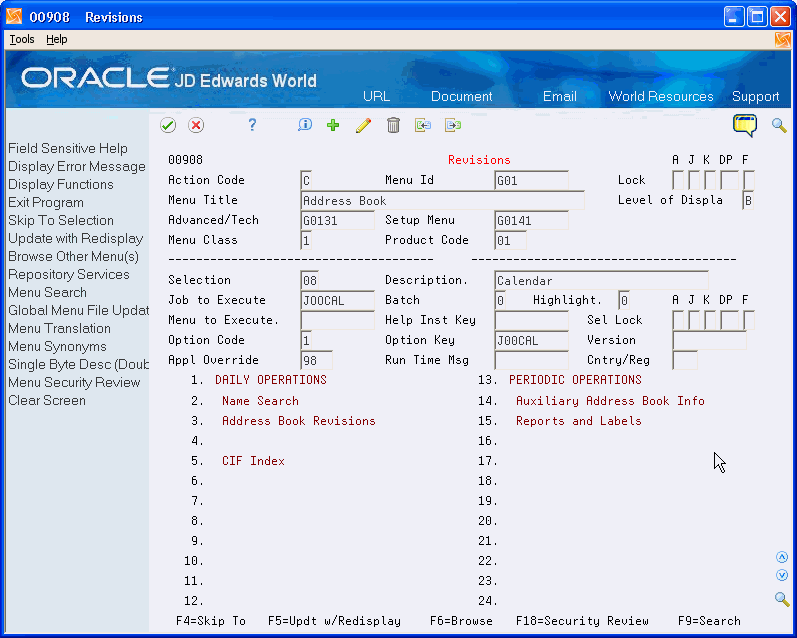
Task: Click the scroll up arrow icon
Action: pyautogui.click(x=782, y=557)
